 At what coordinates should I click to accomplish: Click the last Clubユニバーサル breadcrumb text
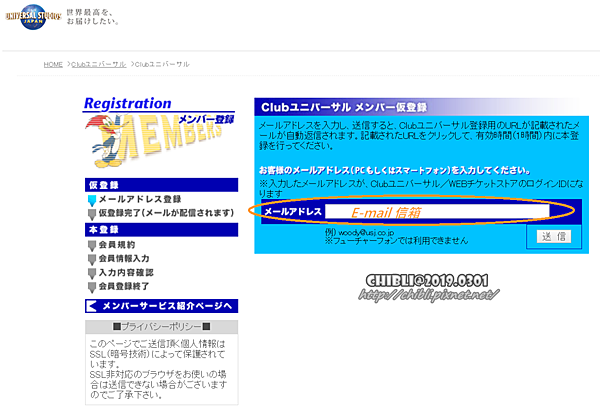pos(162,64)
